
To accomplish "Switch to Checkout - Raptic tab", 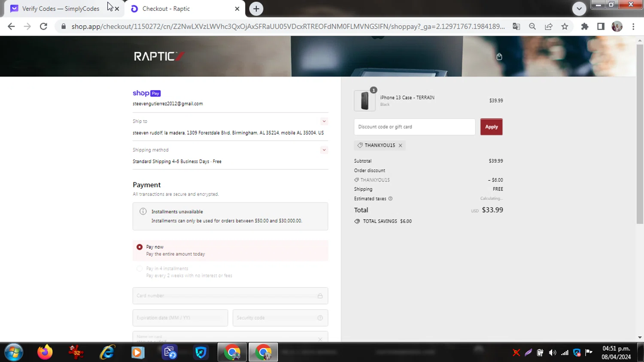I will [x=166, y=9].
